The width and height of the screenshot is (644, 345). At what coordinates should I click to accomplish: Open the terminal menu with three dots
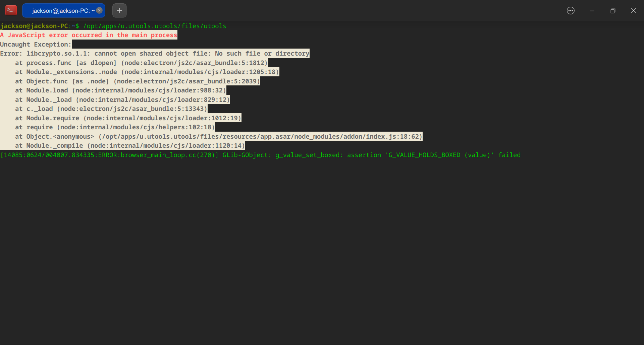tap(571, 11)
